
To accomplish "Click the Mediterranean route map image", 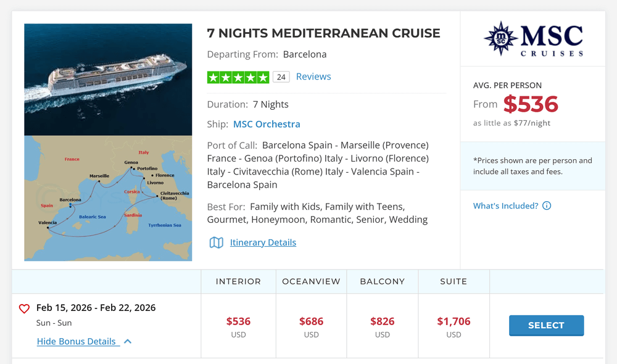I will tap(108, 198).
